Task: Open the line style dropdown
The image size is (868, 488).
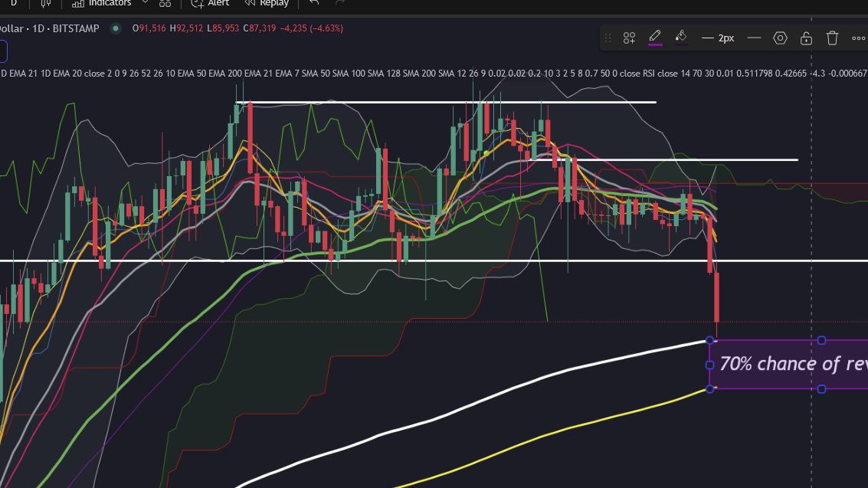Action: (x=754, y=38)
